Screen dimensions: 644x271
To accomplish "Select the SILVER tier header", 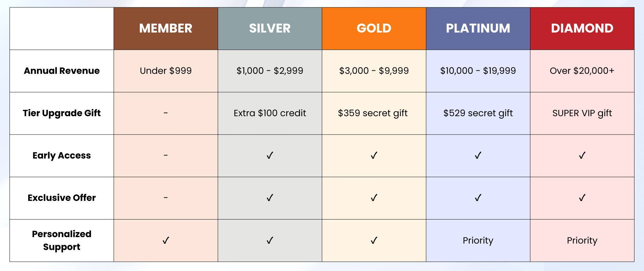I will [270, 28].
